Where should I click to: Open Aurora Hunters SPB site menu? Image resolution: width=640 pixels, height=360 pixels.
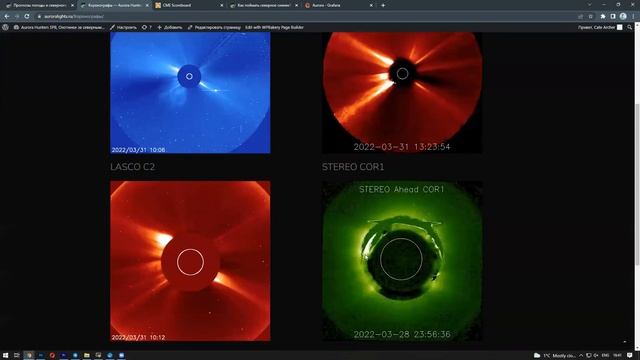tap(59, 27)
